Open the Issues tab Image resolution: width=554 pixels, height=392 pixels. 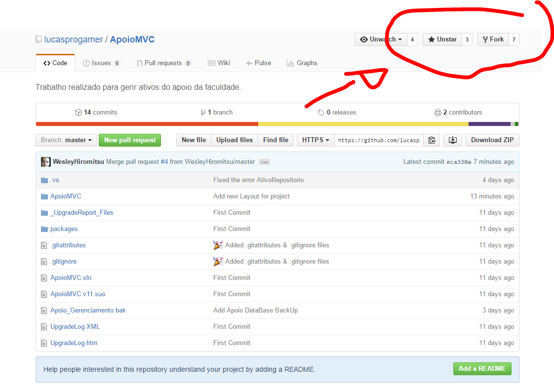point(102,63)
